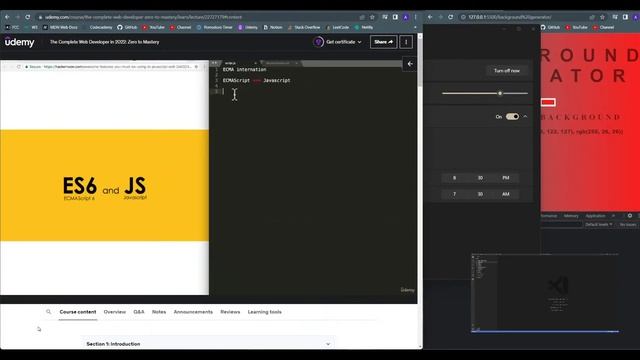Open the GitHub bookmark in Udemy window
640x360 pixels.
127,27
